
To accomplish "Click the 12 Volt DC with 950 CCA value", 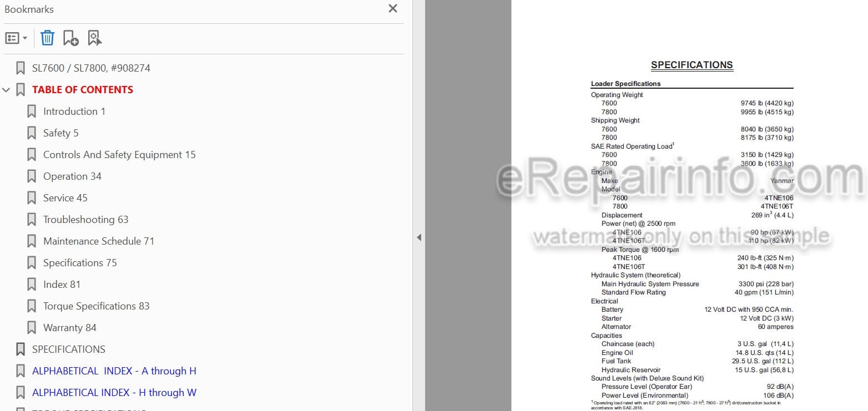I will click(x=749, y=309).
